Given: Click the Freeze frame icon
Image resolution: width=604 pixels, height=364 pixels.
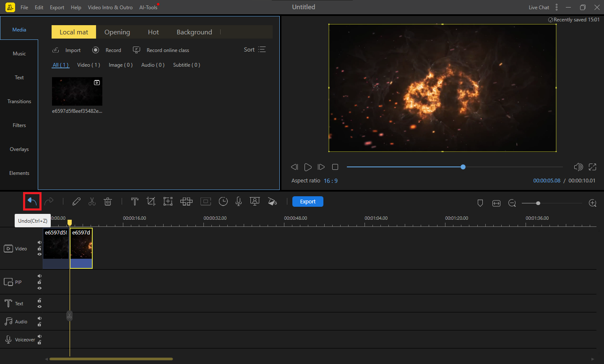Looking at the screenshot, I should [x=206, y=202].
